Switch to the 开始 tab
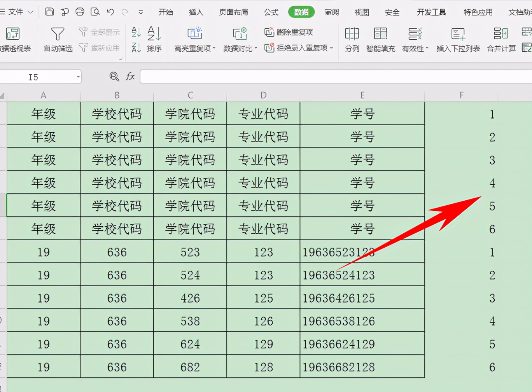This screenshot has height=392, width=532. (166, 12)
